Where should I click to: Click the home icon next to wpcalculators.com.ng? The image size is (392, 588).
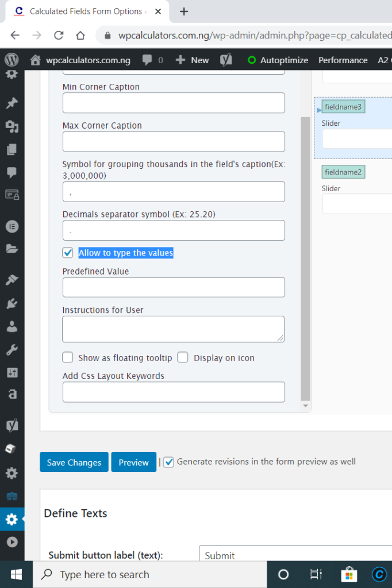click(34, 59)
